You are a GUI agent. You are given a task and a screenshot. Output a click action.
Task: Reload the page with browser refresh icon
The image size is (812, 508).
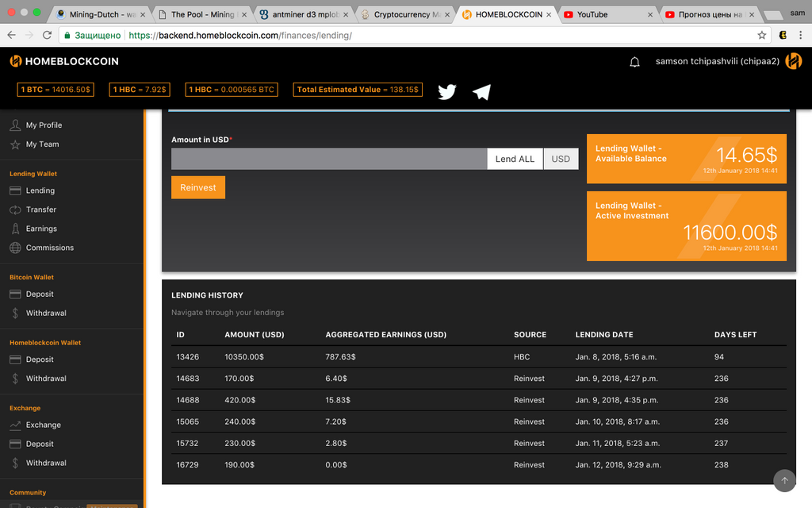coord(48,36)
